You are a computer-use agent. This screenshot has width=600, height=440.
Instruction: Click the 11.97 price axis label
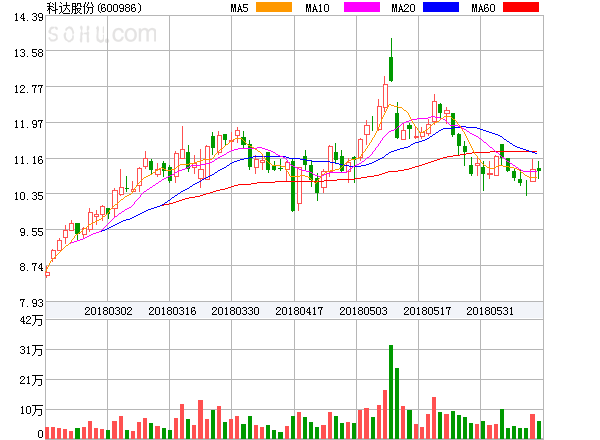(x=29, y=124)
